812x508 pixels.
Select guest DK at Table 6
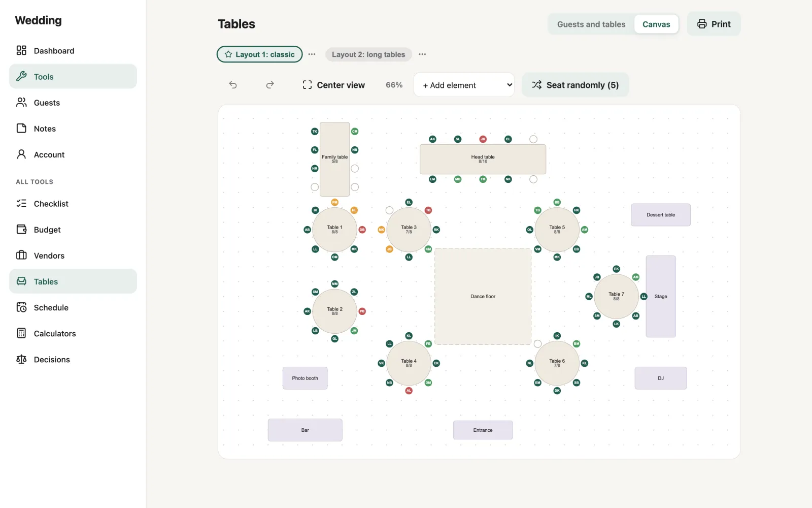[x=557, y=391]
